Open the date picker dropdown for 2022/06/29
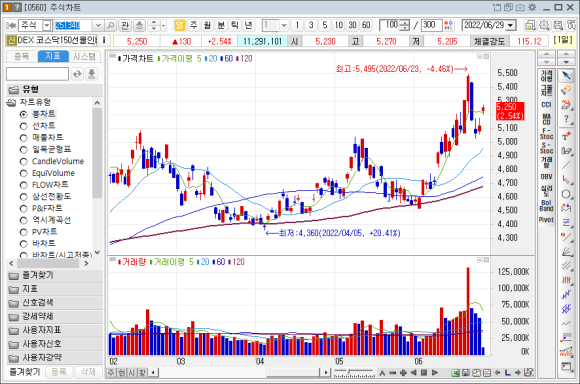 [511, 26]
